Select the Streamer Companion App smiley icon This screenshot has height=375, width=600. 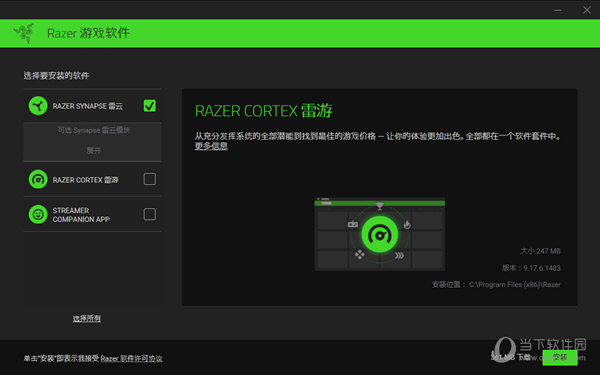pyautogui.click(x=38, y=214)
